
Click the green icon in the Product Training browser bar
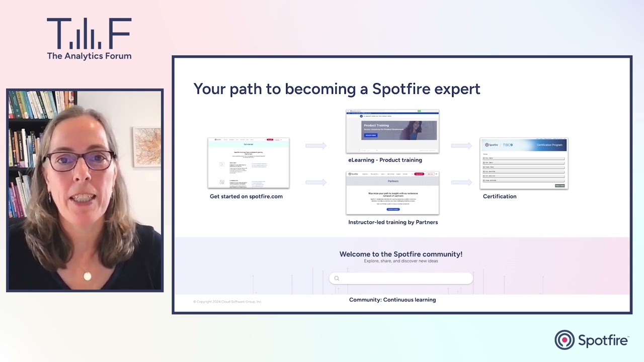tap(419, 111)
